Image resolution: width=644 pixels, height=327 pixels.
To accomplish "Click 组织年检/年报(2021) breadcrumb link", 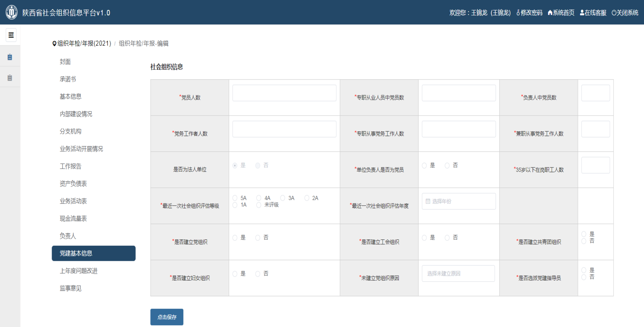I will 84,44.
